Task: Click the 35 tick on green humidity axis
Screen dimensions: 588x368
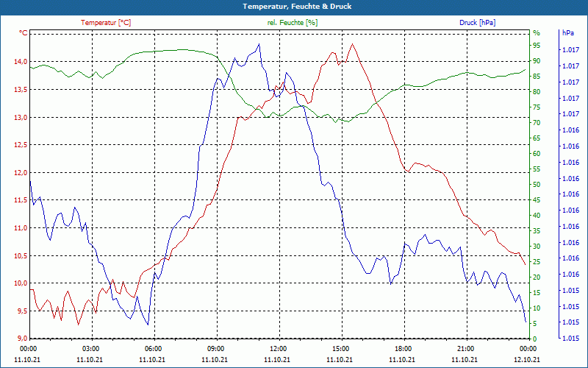Action: click(x=537, y=231)
